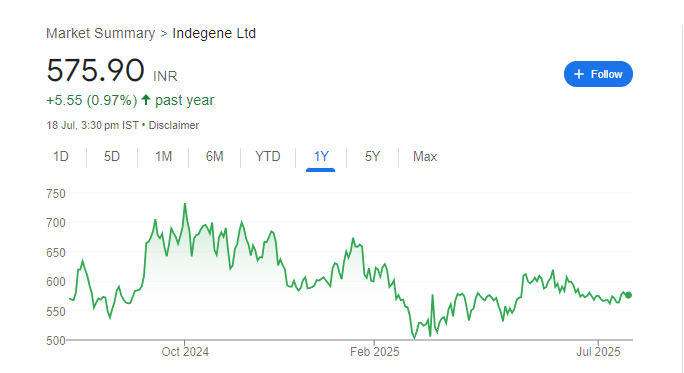This screenshot has width=684, height=373.
Task: Click the 700 y-axis label
Action: 56,223
